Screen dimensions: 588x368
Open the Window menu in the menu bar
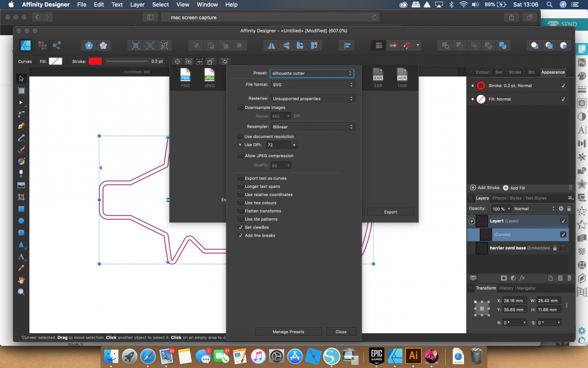(207, 4)
